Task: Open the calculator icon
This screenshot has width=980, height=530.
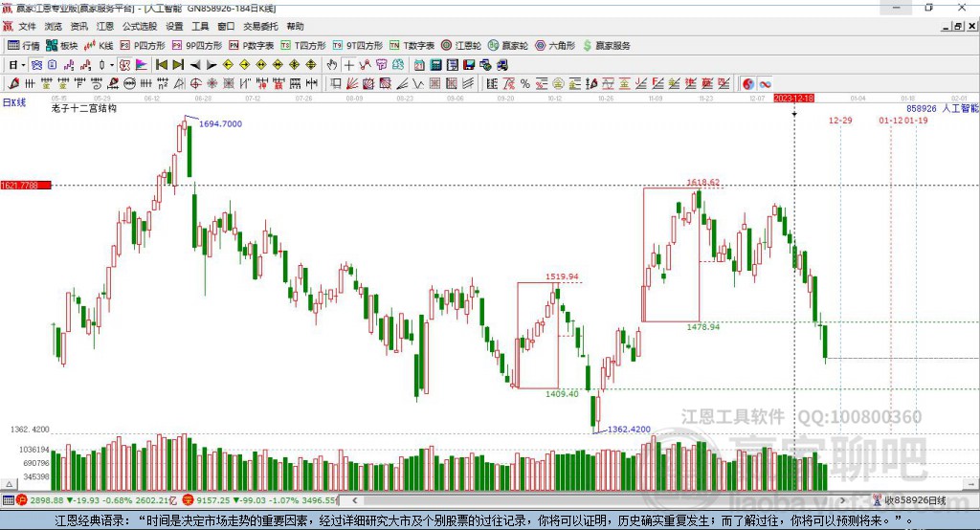Action: pyautogui.click(x=435, y=65)
